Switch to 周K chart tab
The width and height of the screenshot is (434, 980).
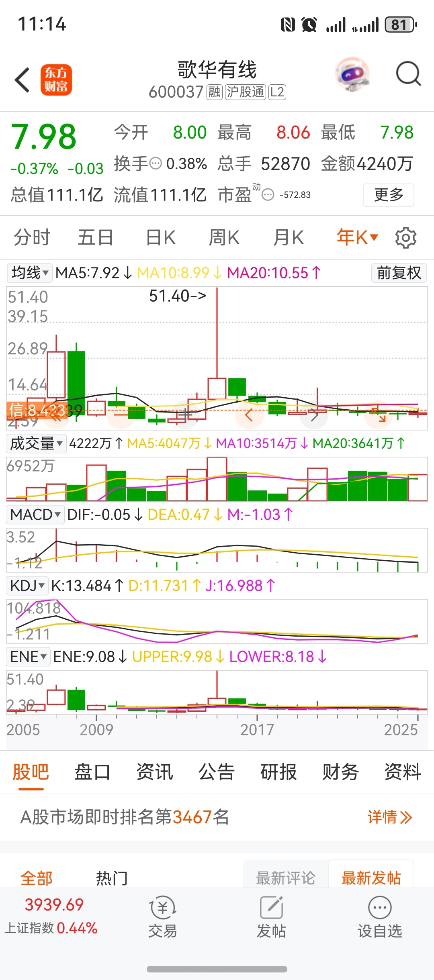coord(224,237)
